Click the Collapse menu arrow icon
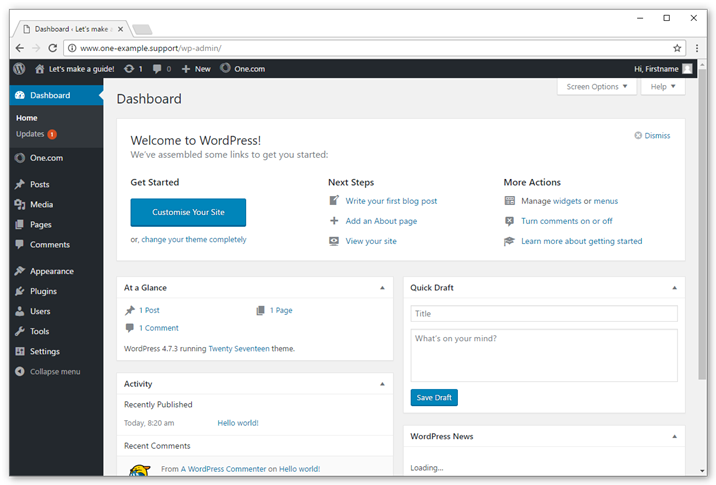The image size is (716, 485). point(20,371)
